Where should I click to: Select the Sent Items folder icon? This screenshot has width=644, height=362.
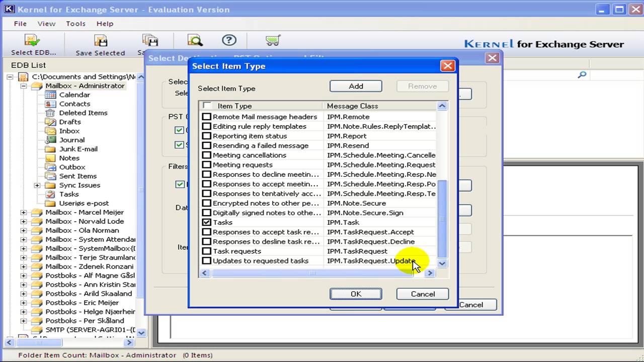50,176
